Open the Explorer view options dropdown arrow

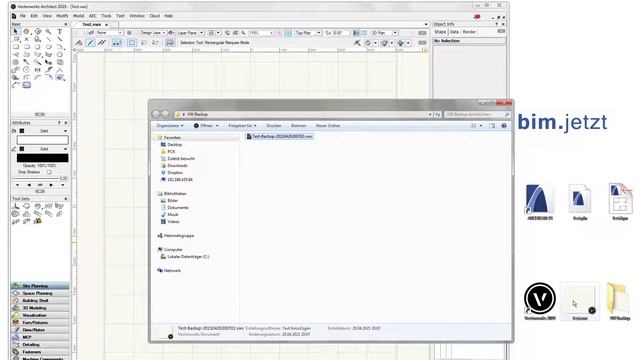tap(481, 126)
